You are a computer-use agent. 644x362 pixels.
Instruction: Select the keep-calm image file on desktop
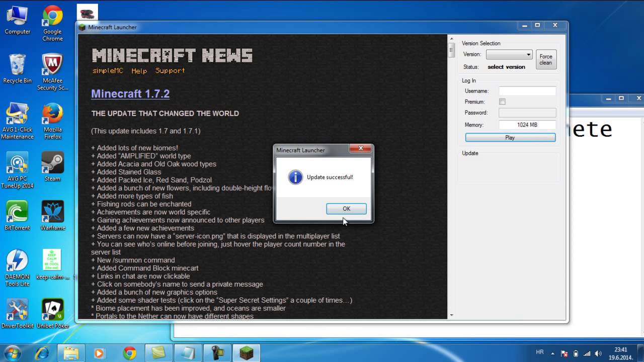52,264
